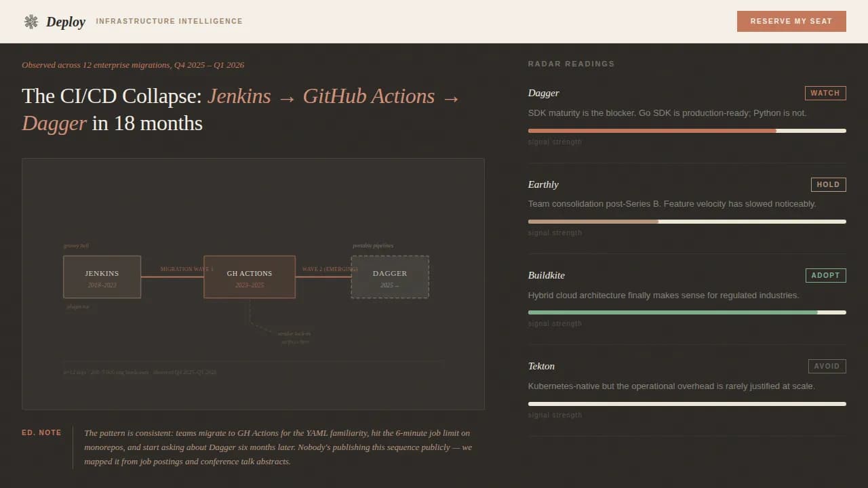Click the 'ED. NOTE' label
Screen dimensions: 868x488
[x=41, y=432]
